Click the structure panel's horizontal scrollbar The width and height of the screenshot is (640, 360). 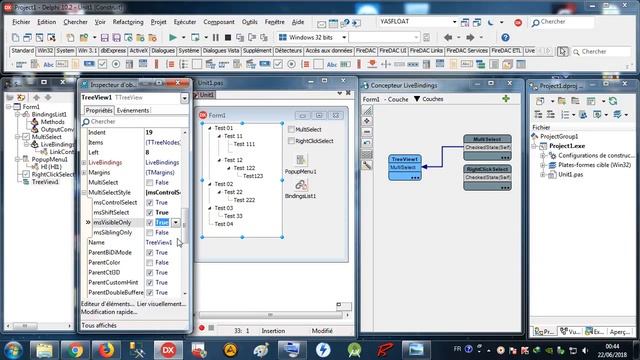point(39,326)
